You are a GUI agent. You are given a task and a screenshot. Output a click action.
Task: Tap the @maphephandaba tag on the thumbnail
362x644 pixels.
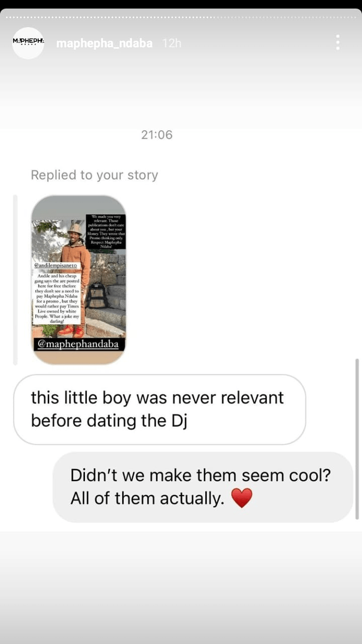click(78, 345)
